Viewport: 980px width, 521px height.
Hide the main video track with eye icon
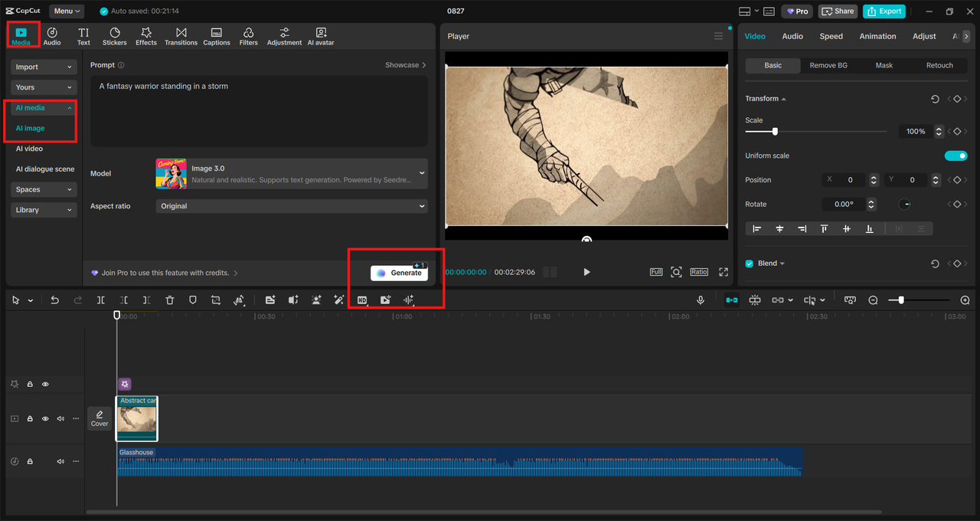[x=45, y=419]
